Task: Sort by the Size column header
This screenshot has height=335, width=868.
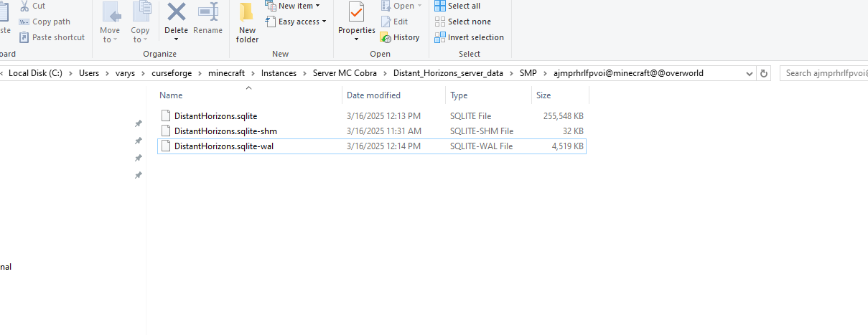Action: coord(543,95)
